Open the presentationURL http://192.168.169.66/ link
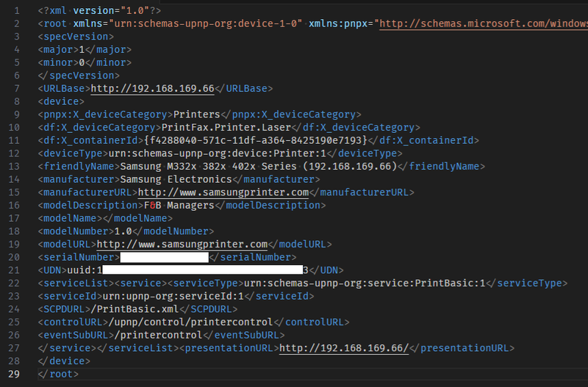Image resolution: width=588 pixels, height=387 pixels. pyautogui.click(x=344, y=348)
